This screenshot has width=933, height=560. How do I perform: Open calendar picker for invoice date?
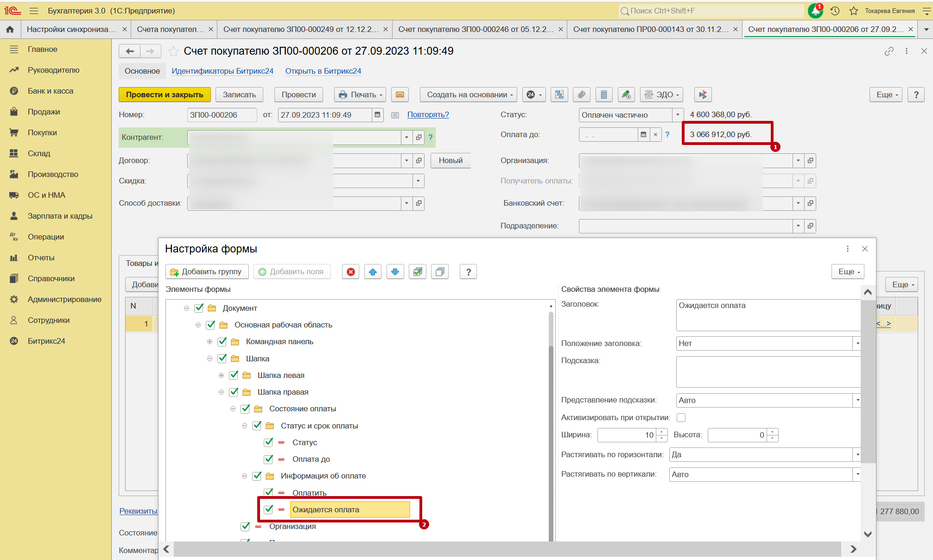pyautogui.click(x=378, y=115)
